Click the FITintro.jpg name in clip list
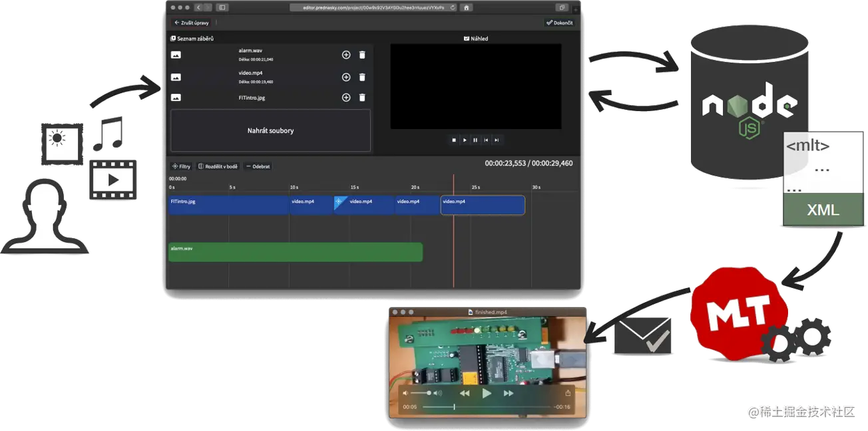868x431 pixels. point(252,98)
